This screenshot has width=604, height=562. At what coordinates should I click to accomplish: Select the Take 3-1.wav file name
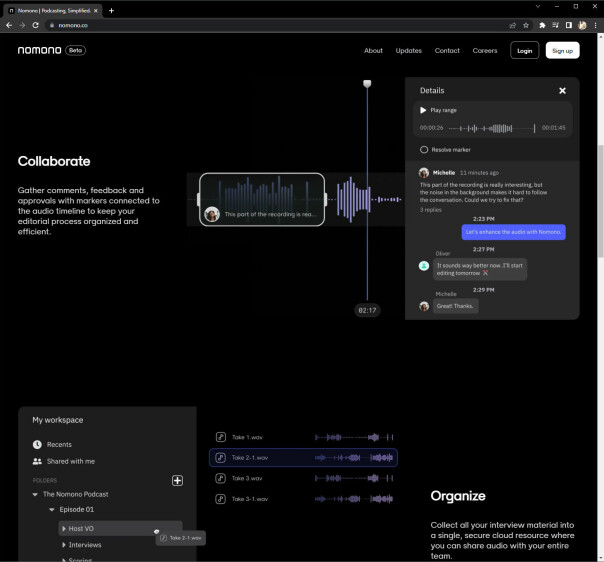coord(250,499)
